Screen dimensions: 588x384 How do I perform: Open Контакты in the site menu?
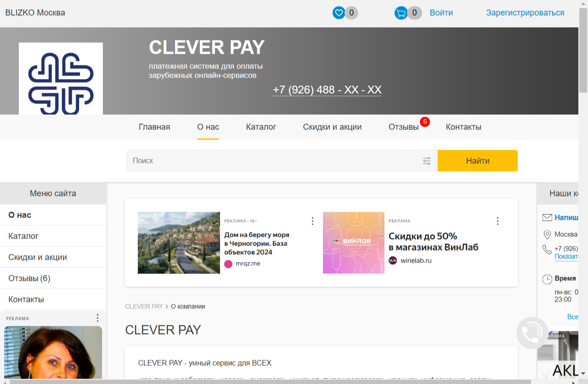(53, 299)
